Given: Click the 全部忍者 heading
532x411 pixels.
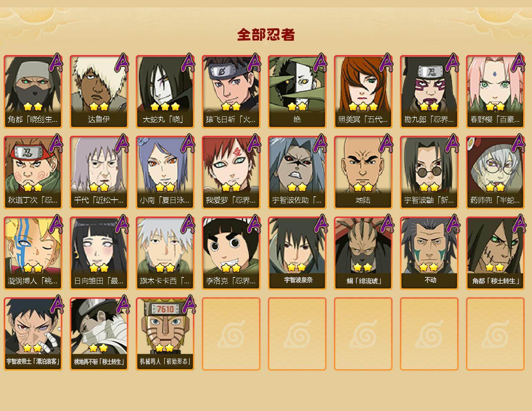Looking at the screenshot, I should point(266,35).
